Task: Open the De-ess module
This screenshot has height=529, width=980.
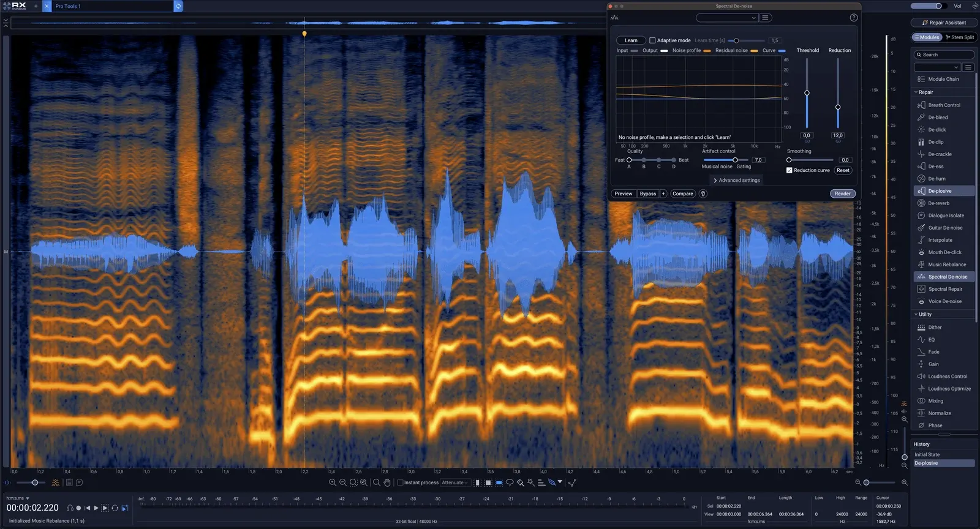Action: click(x=944, y=167)
